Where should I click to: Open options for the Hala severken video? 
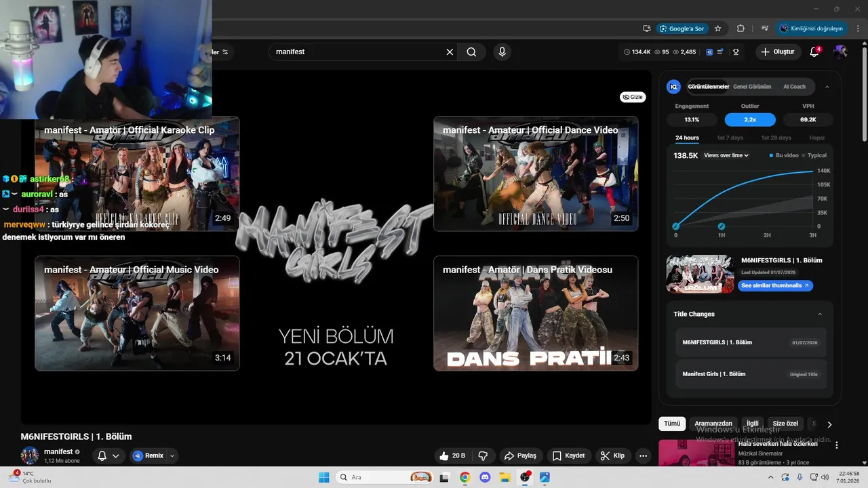coord(837,445)
